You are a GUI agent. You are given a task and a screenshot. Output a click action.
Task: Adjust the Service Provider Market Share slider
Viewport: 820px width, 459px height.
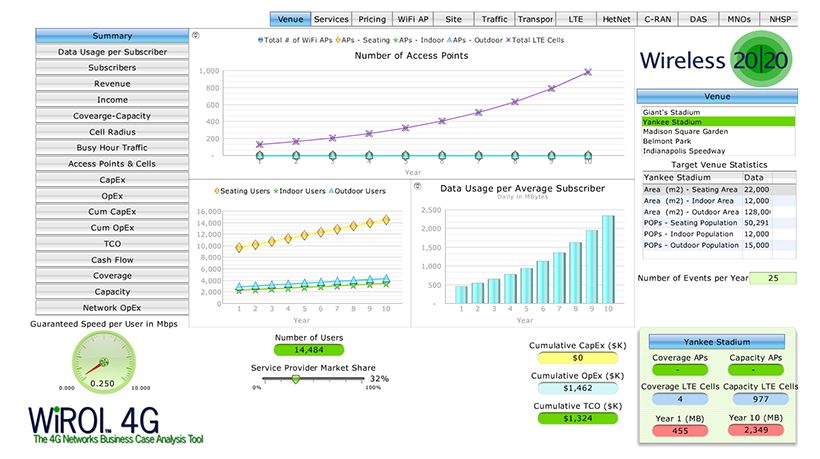(296, 379)
